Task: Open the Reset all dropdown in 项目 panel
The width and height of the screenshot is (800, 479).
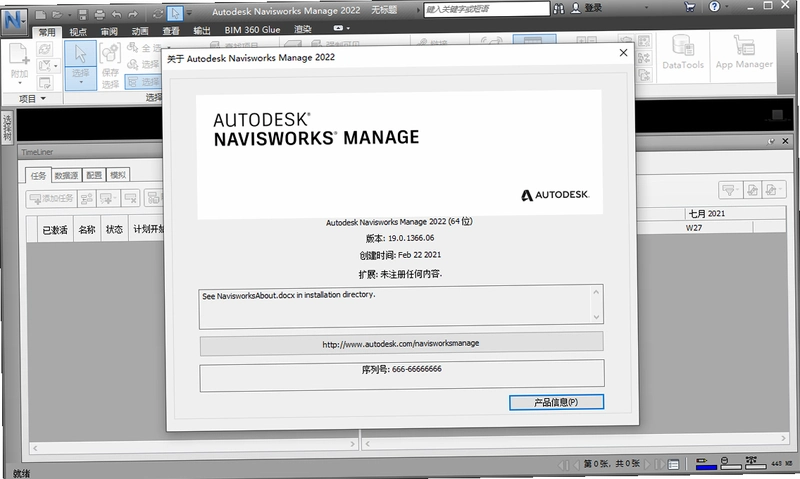Action: [x=48, y=66]
